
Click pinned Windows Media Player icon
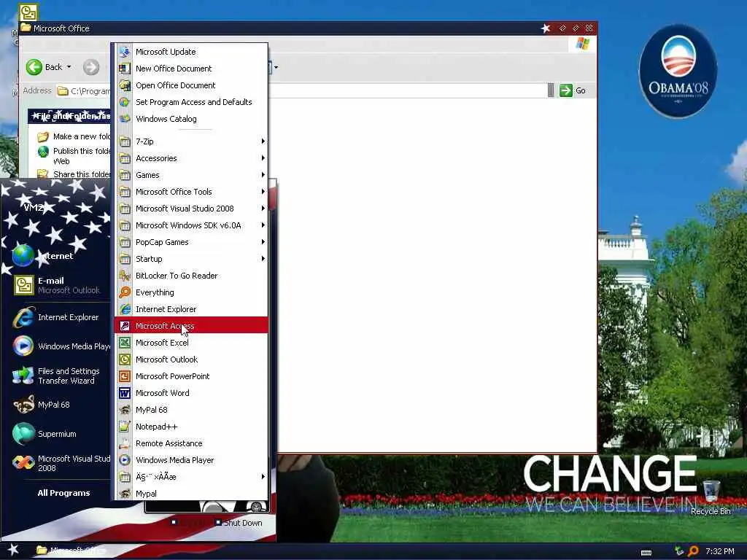[23, 346]
